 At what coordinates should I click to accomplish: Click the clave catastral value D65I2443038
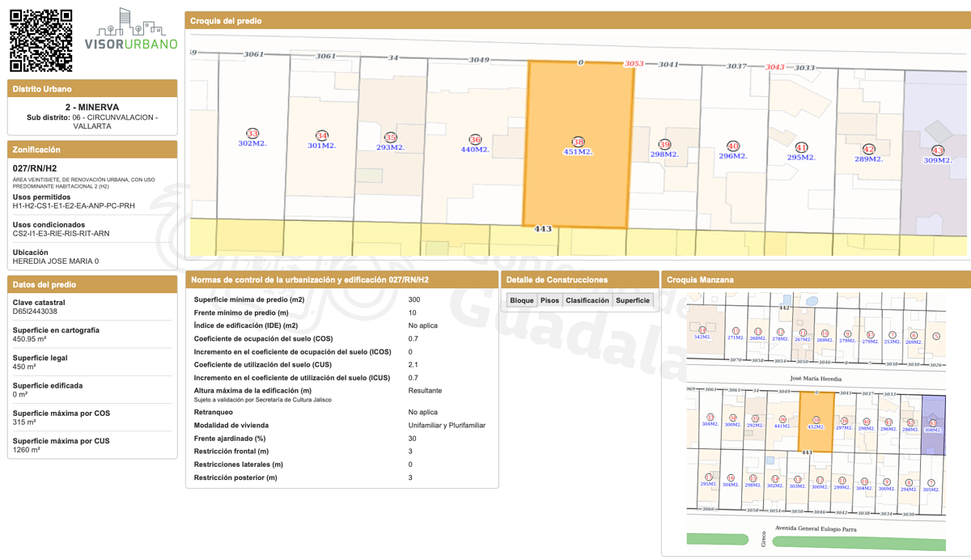point(35,312)
